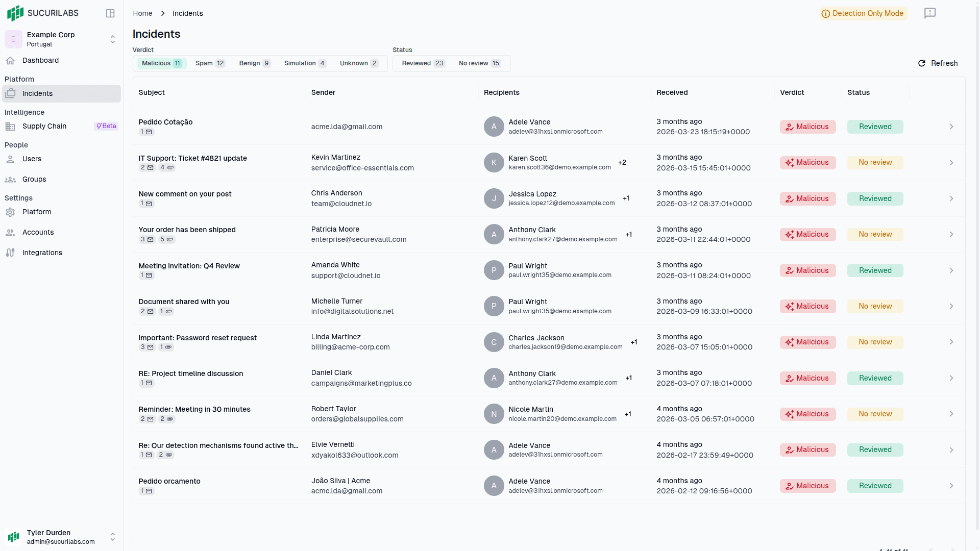Open Meeting invitation Q4 Review row chevron
The height and width of the screenshot is (551, 980).
tap(951, 270)
